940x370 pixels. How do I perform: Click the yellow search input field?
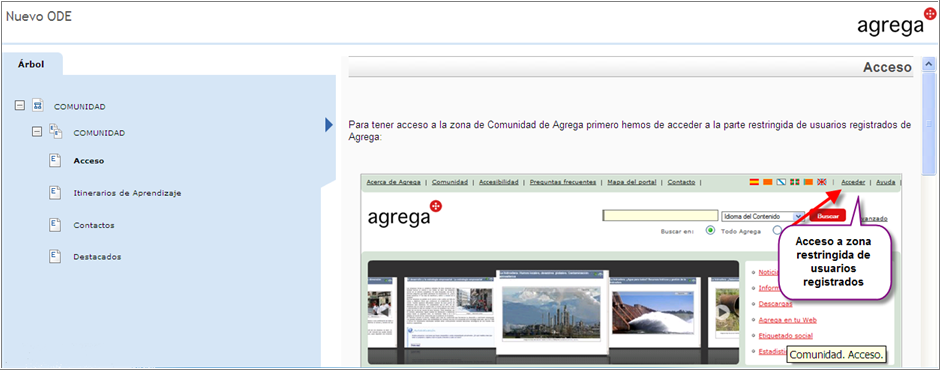[x=660, y=215]
